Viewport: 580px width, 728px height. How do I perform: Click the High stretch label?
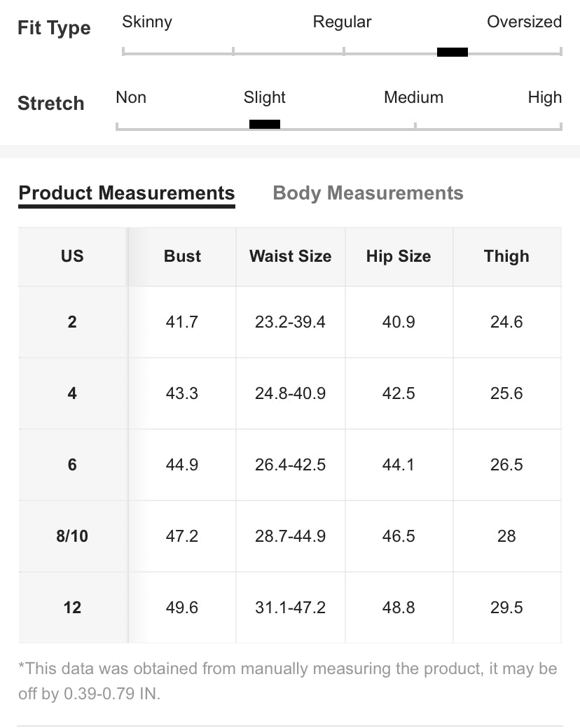click(x=544, y=97)
